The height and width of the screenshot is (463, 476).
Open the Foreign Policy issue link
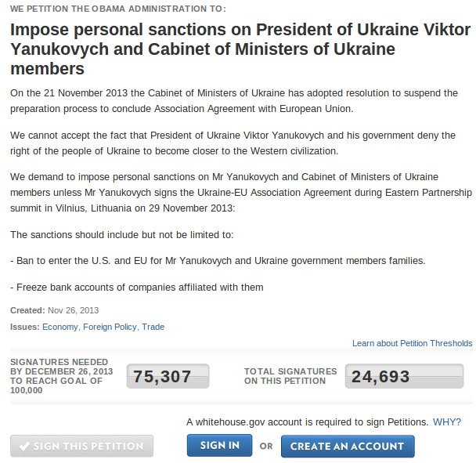[110, 327]
